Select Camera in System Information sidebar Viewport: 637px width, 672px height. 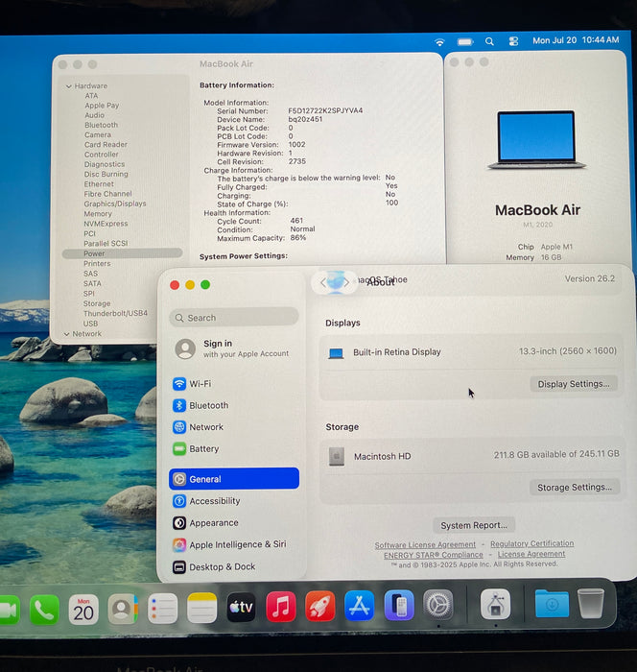tap(98, 135)
